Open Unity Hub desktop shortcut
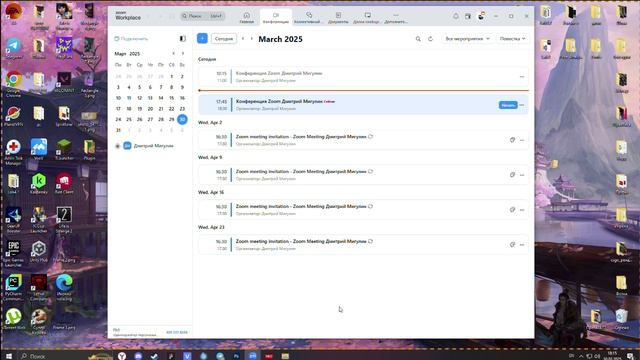Viewport: 640px width, 360px height. coord(39,251)
